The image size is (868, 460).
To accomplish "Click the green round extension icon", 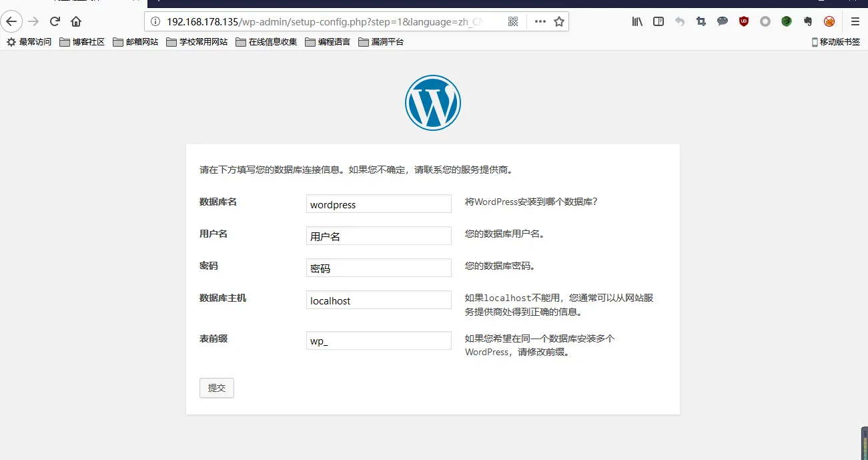I will (x=787, y=21).
